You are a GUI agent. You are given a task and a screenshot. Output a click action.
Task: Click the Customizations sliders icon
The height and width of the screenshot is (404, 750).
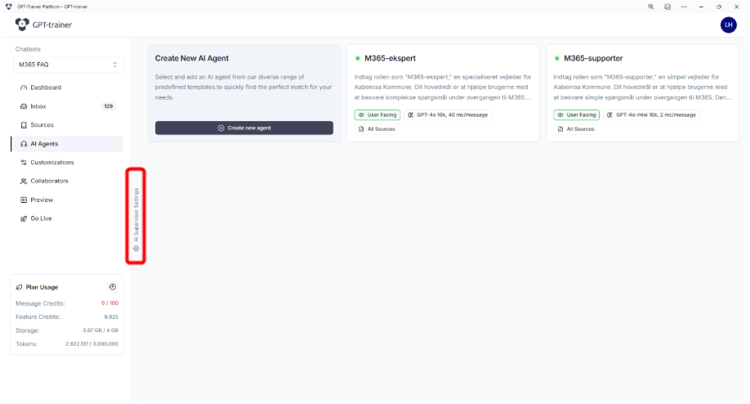(23, 163)
